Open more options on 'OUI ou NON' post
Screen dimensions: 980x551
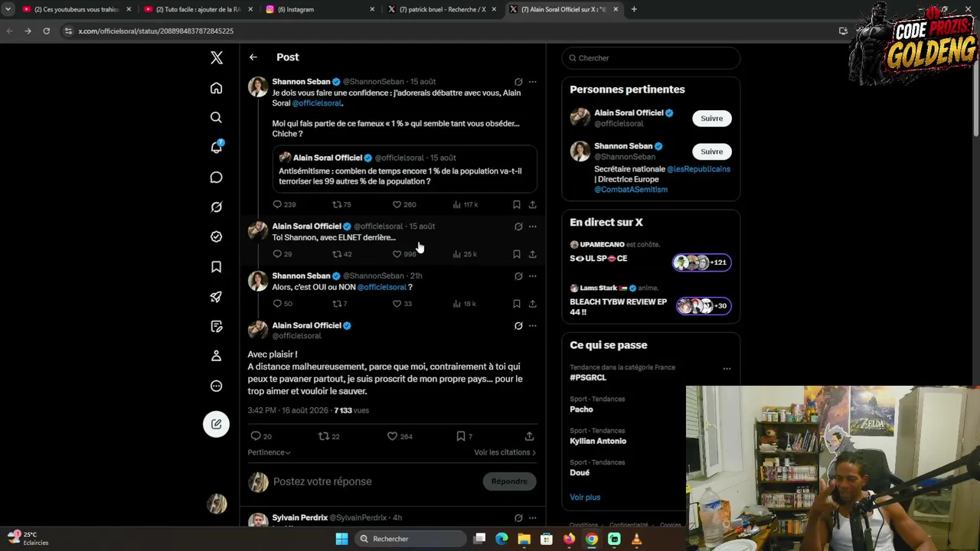click(x=532, y=276)
